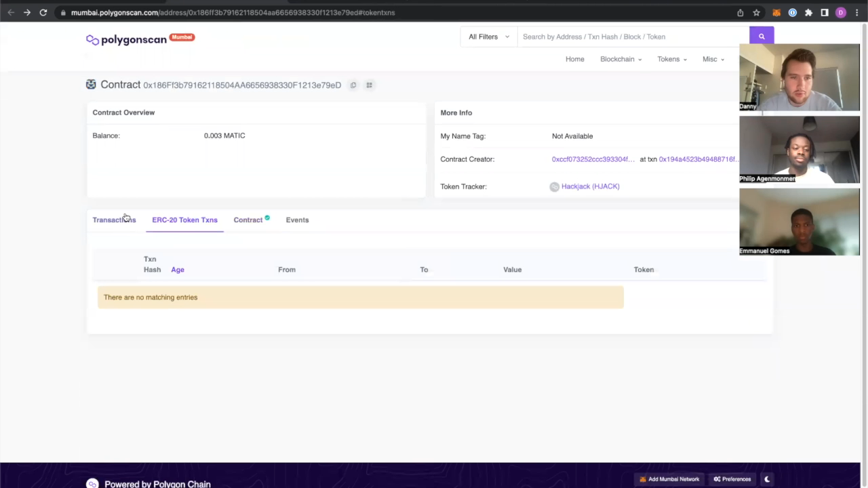868x488 pixels.
Task: Open the Chrome three-dot menu
Action: (856, 12)
